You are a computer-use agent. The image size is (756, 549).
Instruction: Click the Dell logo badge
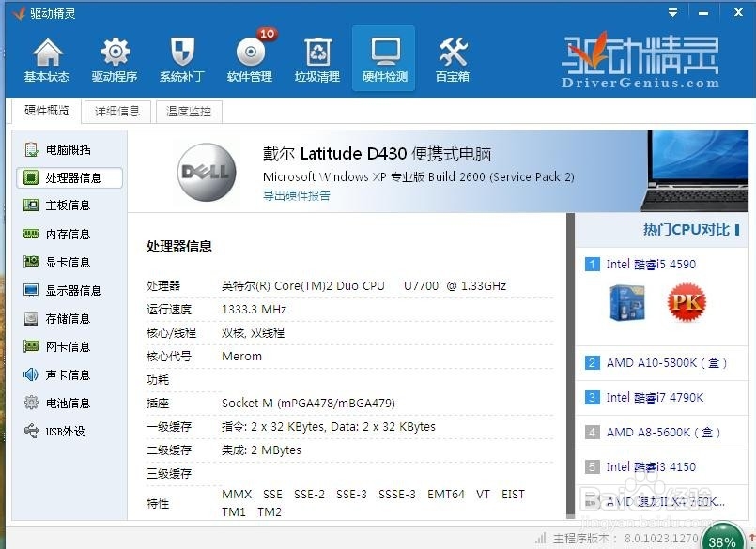tap(207, 172)
